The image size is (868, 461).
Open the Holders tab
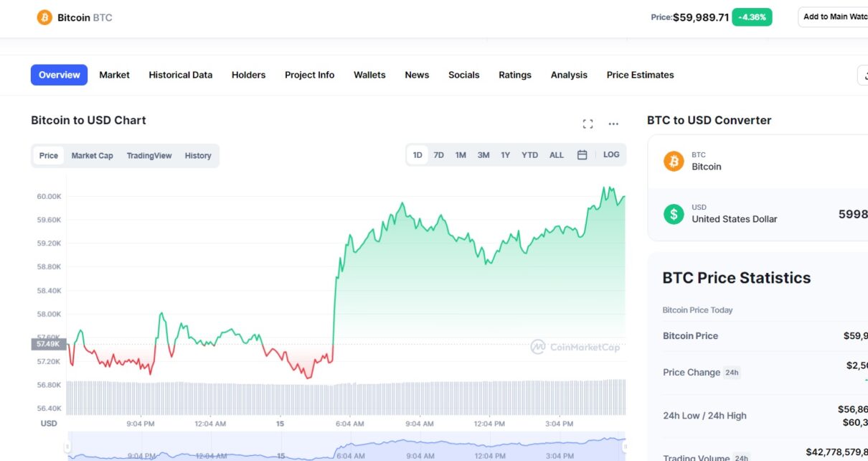tap(248, 75)
